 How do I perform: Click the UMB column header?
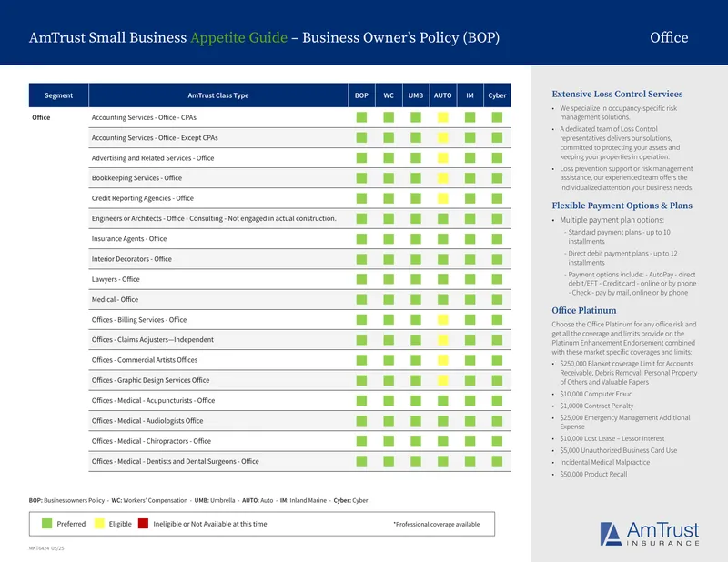point(416,95)
